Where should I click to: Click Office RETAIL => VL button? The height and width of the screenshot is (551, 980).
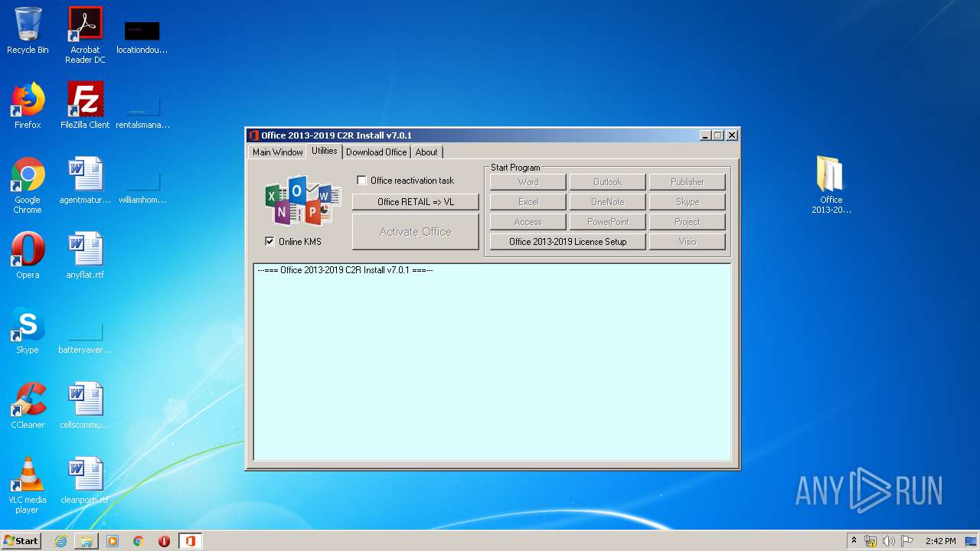click(416, 202)
